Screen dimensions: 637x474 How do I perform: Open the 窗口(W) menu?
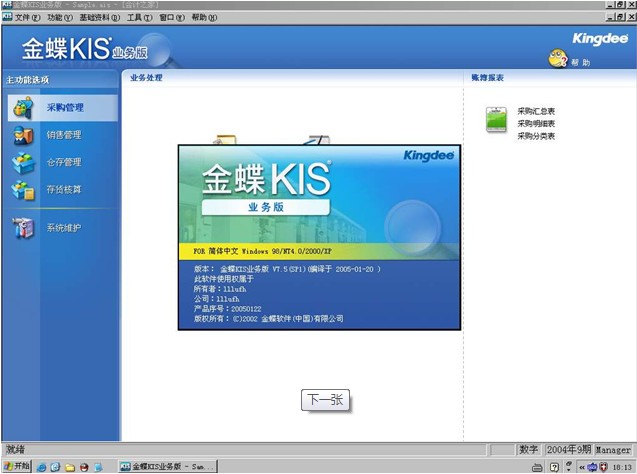[x=171, y=17]
